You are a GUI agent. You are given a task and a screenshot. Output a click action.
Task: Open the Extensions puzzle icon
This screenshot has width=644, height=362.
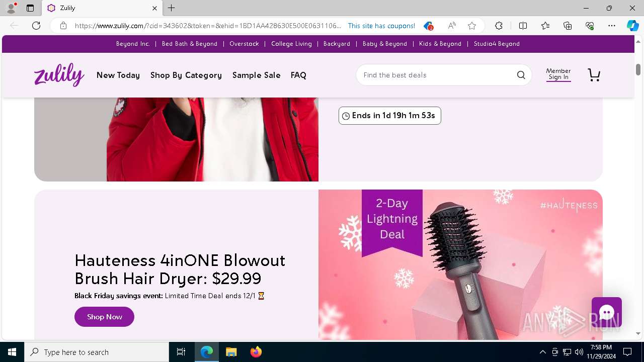(x=499, y=26)
